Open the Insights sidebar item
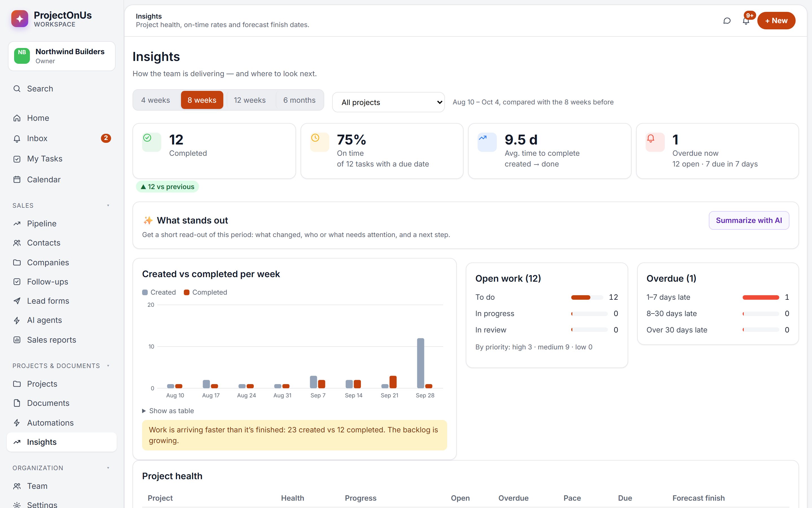 pyautogui.click(x=62, y=442)
